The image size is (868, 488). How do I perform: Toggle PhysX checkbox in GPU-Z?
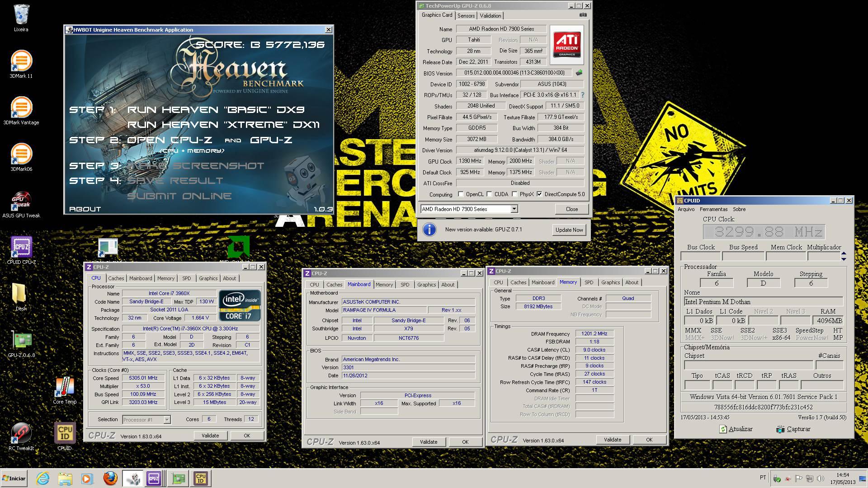point(514,194)
